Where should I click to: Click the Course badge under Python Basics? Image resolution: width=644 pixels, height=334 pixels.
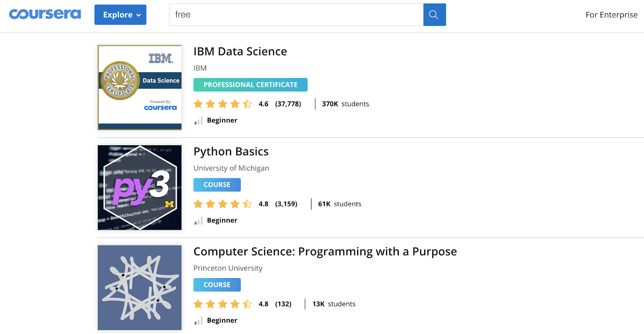point(217,185)
